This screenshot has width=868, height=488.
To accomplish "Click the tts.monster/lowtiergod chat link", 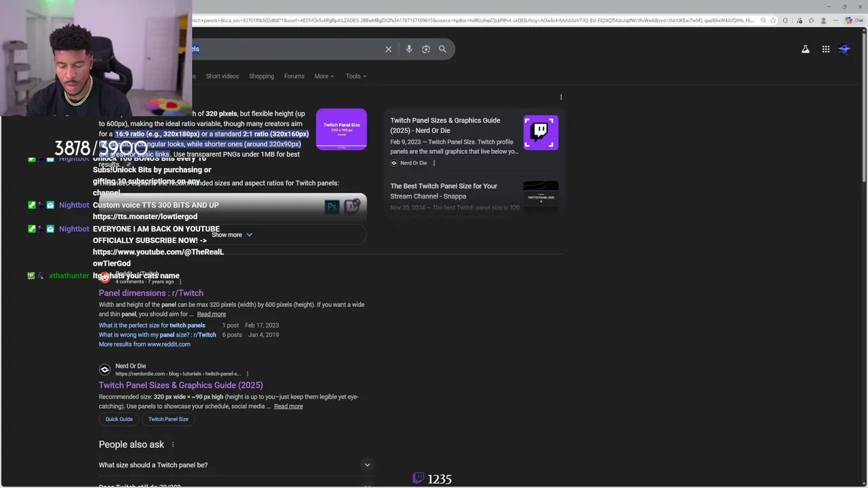I will (x=145, y=217).
